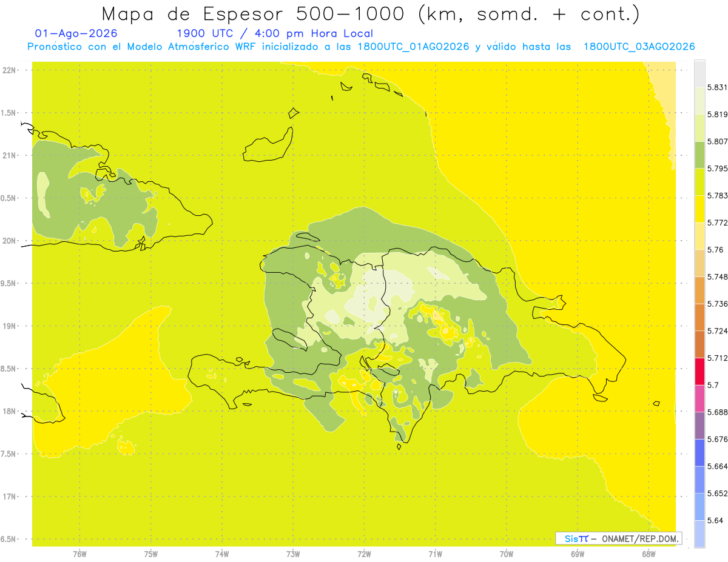728x562 pixels.
Task: Click the 68W longitude label
Action: 649,554
